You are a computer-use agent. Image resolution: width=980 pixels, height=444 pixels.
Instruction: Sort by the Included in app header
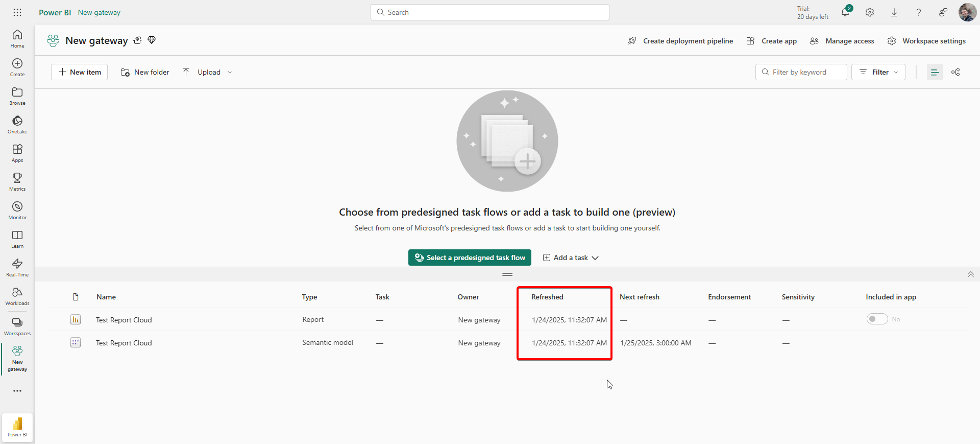pos(891,297)
